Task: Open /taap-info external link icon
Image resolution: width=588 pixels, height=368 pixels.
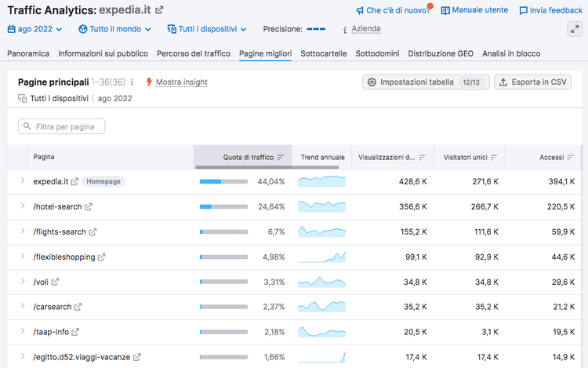Action: click(x=75, y=332)
